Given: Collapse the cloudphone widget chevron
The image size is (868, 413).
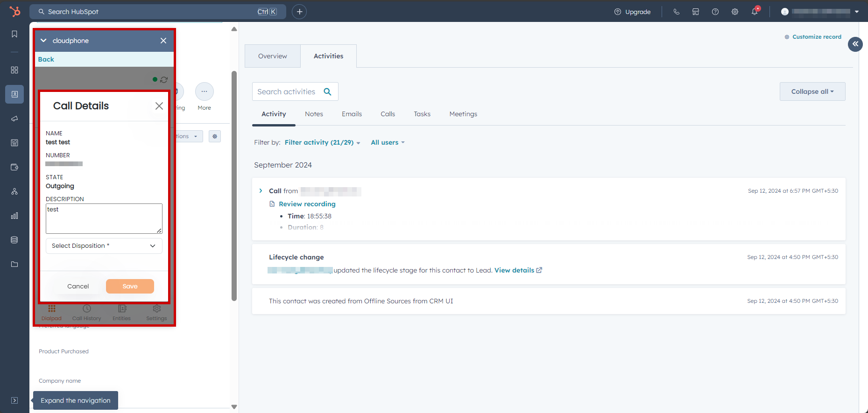Looking at the screenshot, I should click(43, 41).
